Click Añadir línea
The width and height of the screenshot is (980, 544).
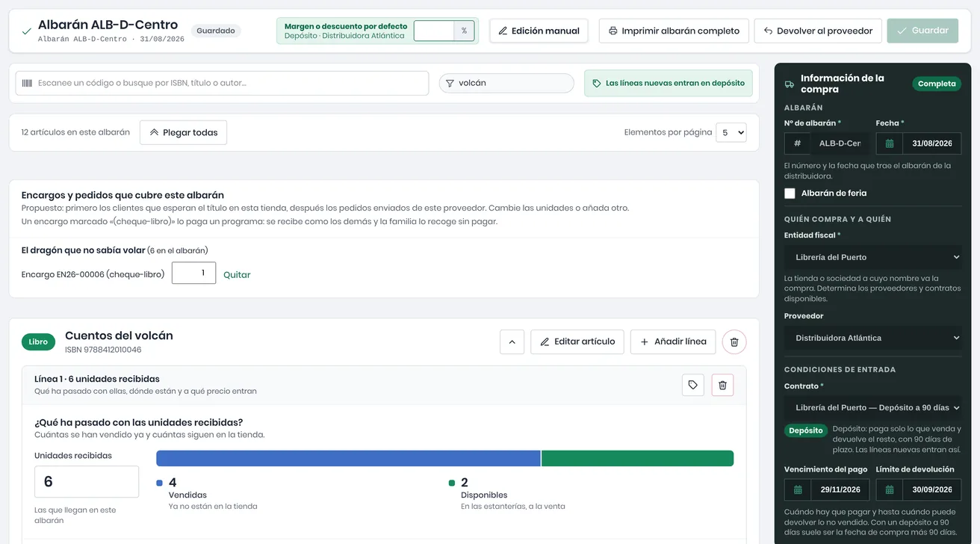tap(673, 341)
